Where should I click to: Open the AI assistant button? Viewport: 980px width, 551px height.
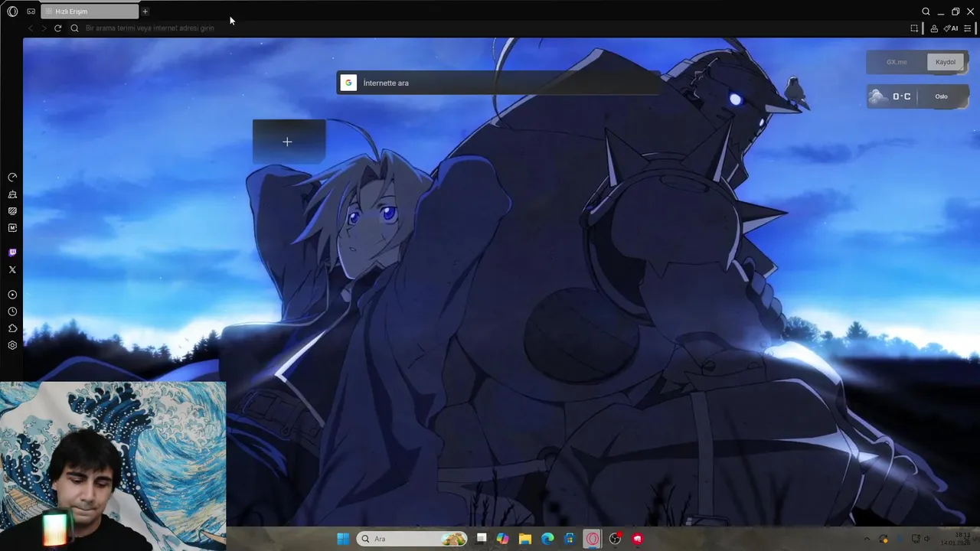[x=951, y=28]
